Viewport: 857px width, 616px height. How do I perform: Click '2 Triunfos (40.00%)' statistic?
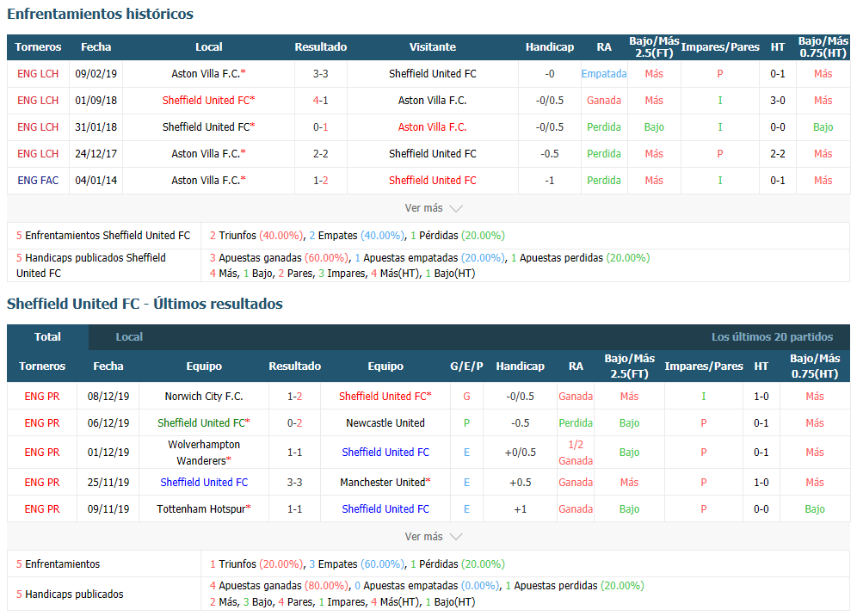tap(256, 236)
